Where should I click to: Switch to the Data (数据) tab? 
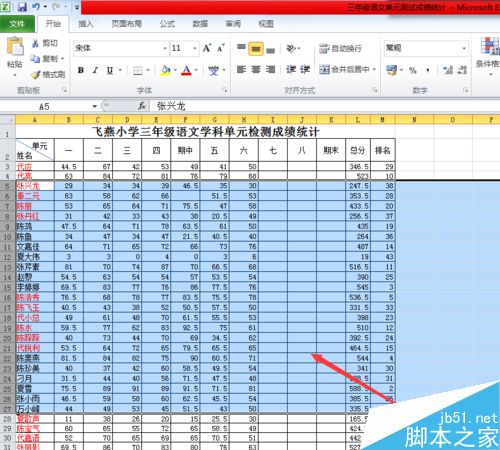pyautogui.click(x=200, y=24)
